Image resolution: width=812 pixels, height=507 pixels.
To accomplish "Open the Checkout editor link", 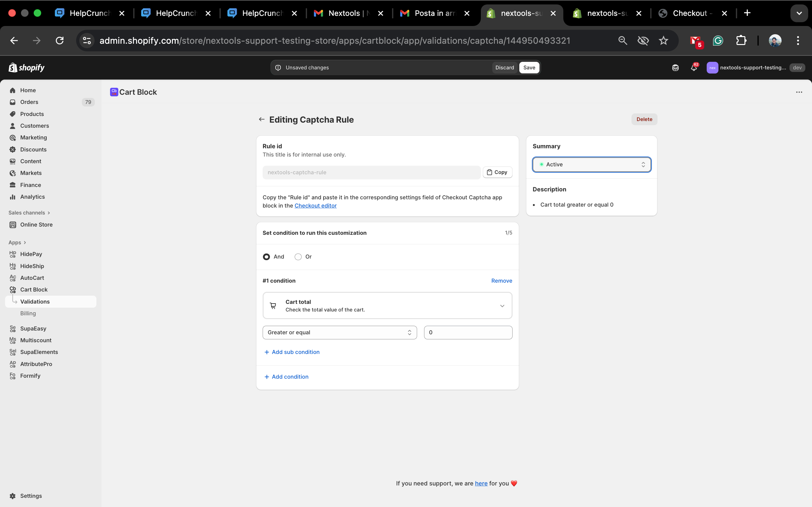I will pos(315,206).
